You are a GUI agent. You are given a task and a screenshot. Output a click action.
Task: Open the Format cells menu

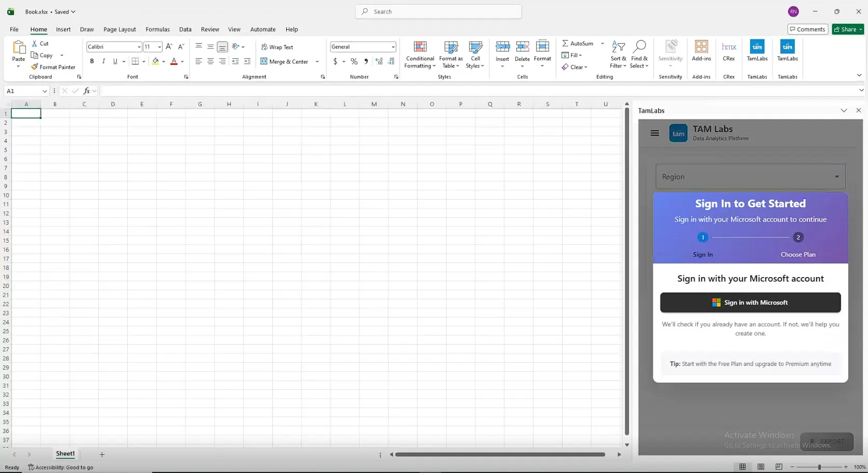pyautogui.click(x=542, y=53)
